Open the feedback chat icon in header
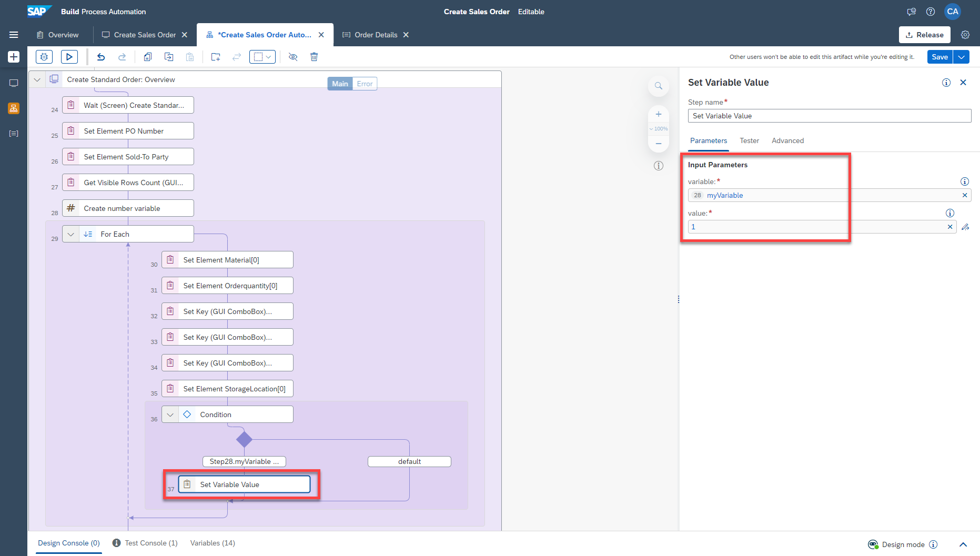Image resolution: width=980 pixels, height=556 pixels. tap(912, 12)
